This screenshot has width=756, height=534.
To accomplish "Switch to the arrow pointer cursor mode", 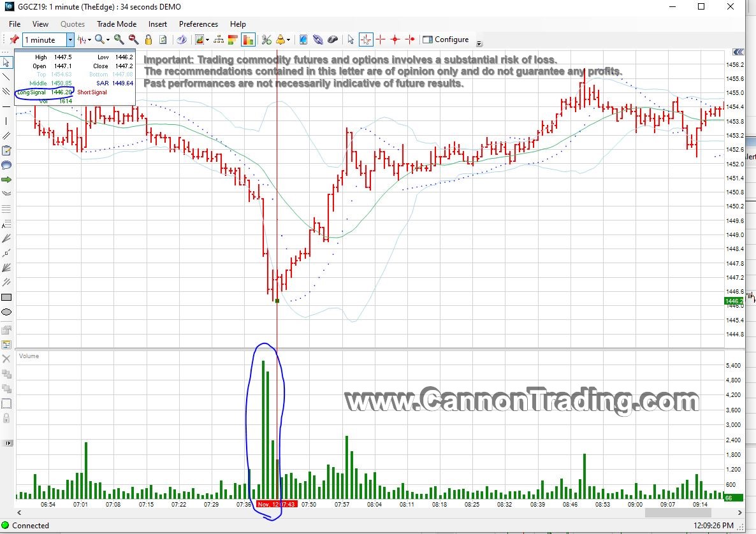I will pos(351,40).
